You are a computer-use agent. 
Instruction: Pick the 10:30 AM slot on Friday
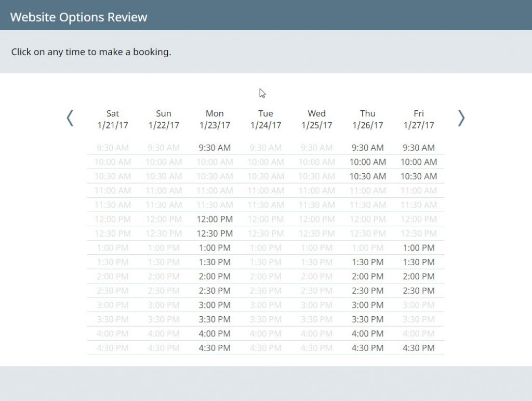pos(419,176)
